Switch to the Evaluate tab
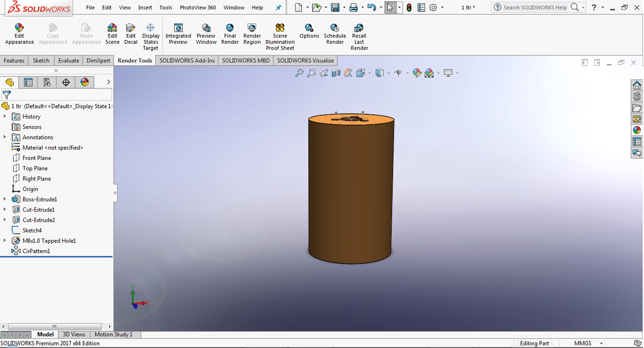The image size is (644, 348). [x=69, y=61]
